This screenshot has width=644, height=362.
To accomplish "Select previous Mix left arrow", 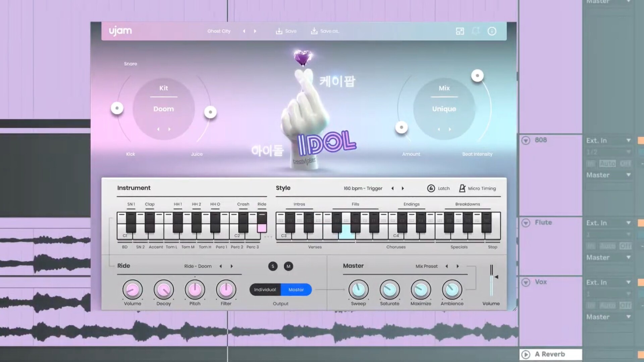I will pyautogui.click(x=439, y=129).
